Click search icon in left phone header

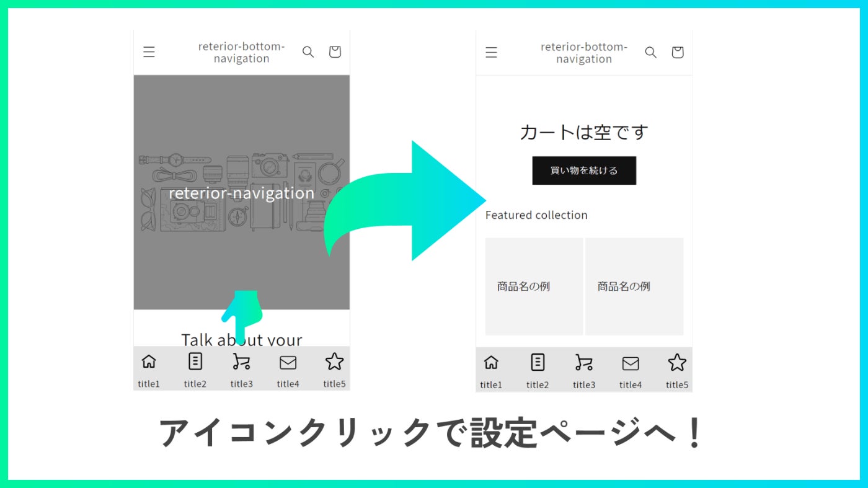308,52
